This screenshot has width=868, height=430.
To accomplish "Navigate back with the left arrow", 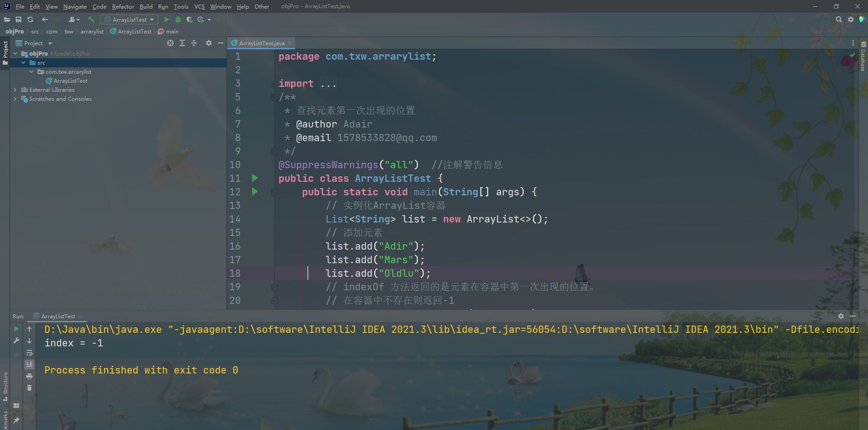I will tap(45, 19).
